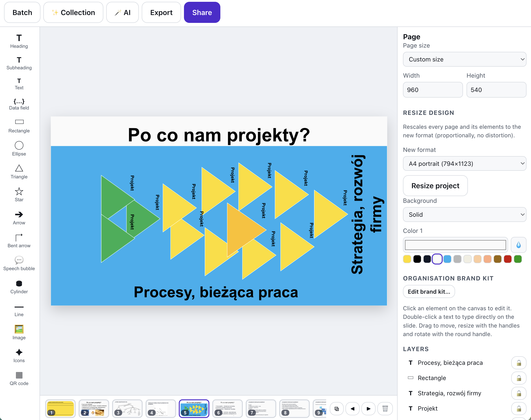Open page 3 thumbnail
Screen dimensions: 531x420
point(127,409)
